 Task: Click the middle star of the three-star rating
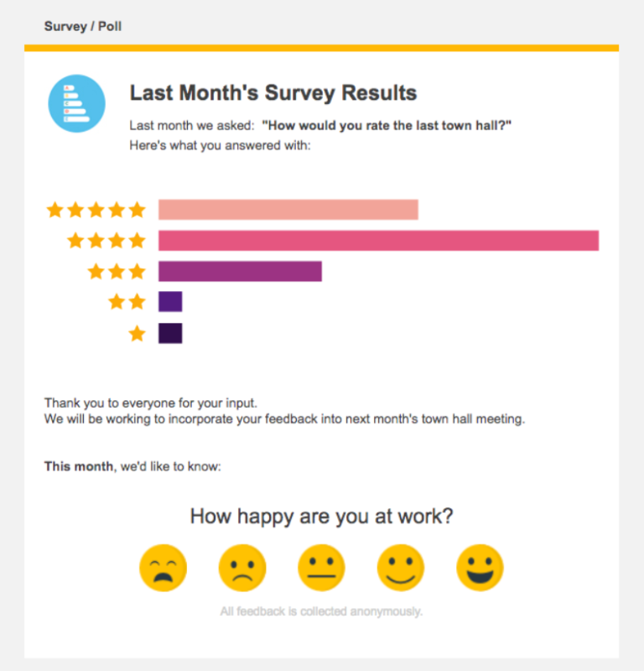click(x=117, y=271)
